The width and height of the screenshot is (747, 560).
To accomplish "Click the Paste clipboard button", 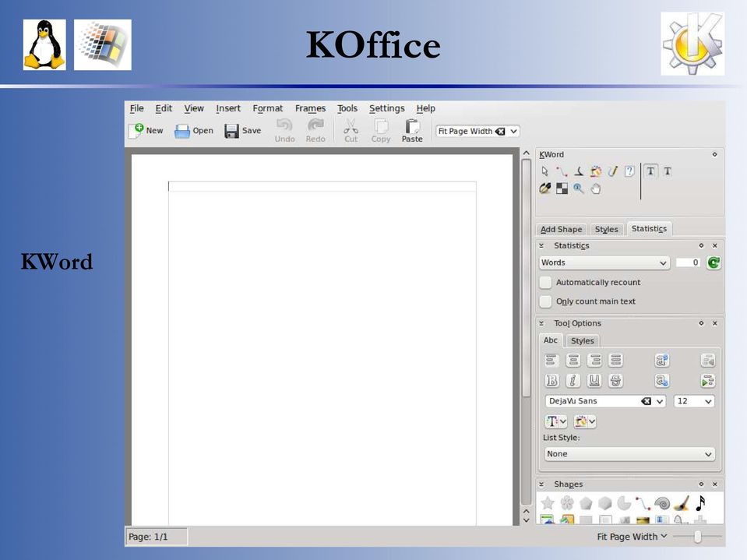I will click(x=412, y=131).
